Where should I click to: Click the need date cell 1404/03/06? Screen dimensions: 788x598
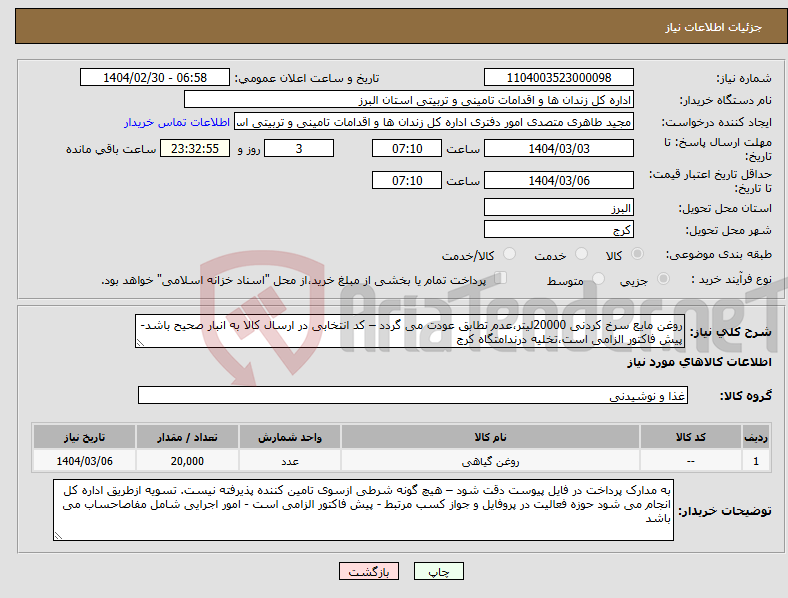(84, 461)
